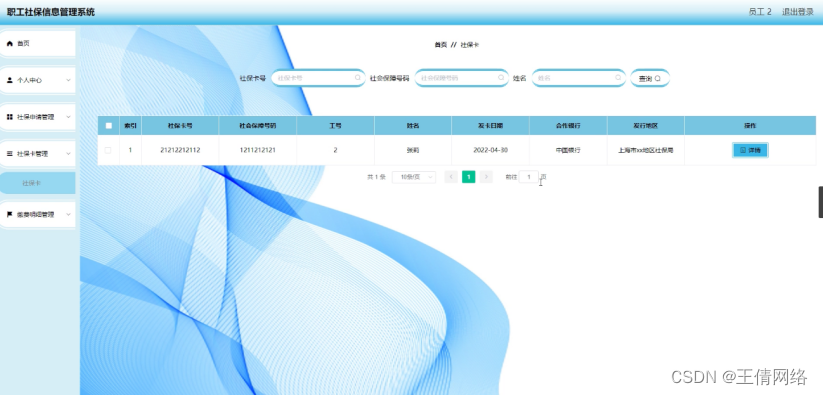This screenshot has width=823, height=395.
Task: Click the 中国银行 cell
Action: click(568, 150)
